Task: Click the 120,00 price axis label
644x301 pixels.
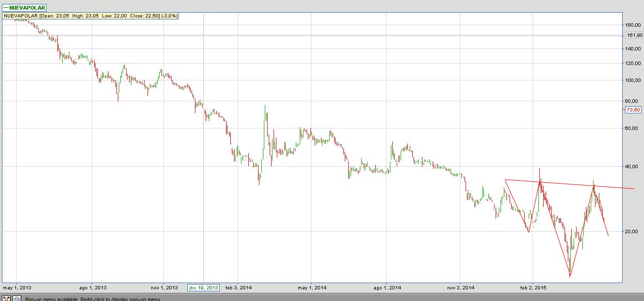Action: coord(634,64)
